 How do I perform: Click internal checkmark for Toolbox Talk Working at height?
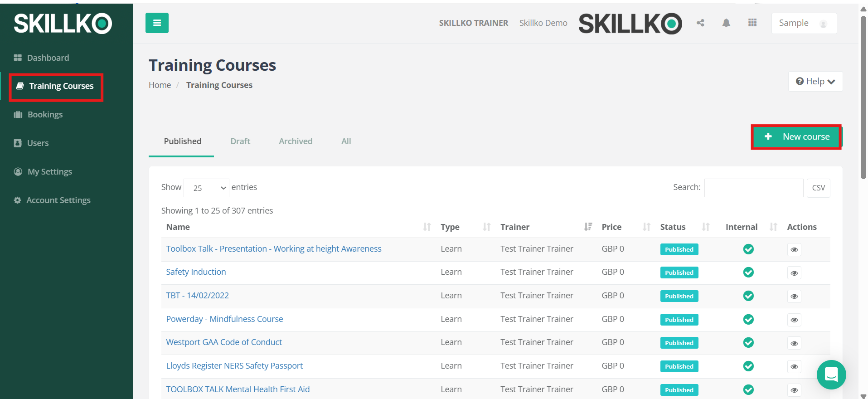coord(748,249)
